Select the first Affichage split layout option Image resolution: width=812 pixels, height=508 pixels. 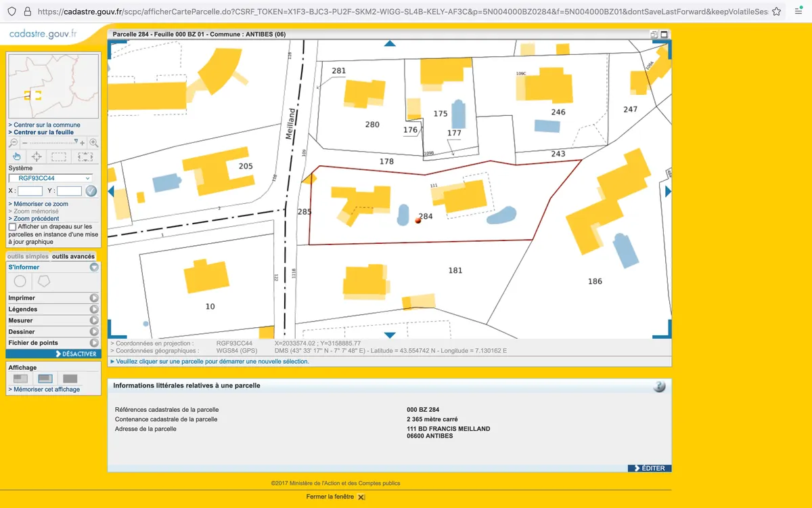[x=21, y=379]
